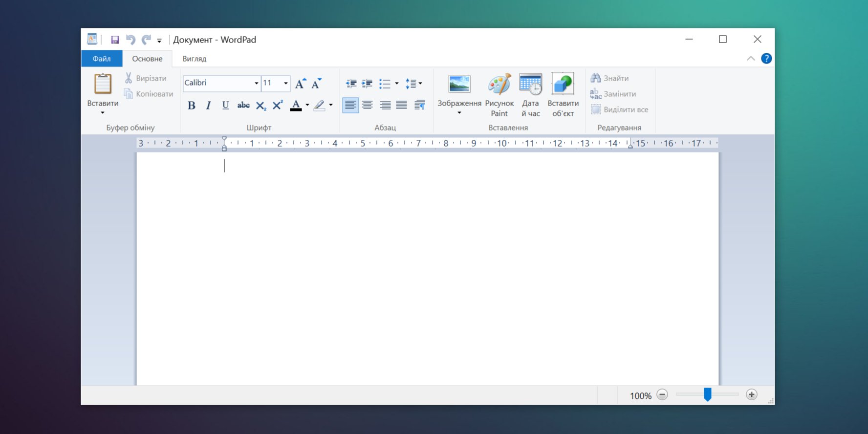The image size is (868, 434).
Task: Apply the text highlight color marker
Action: click(320, 106)
